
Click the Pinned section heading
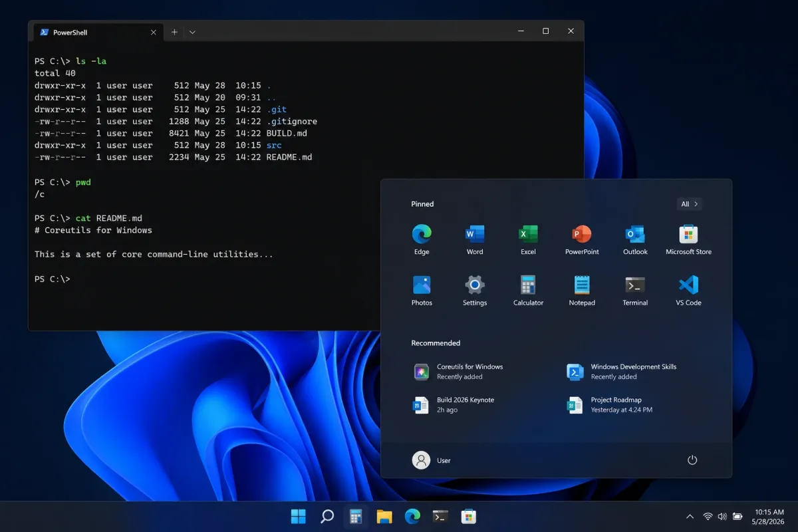pos(422,204)
